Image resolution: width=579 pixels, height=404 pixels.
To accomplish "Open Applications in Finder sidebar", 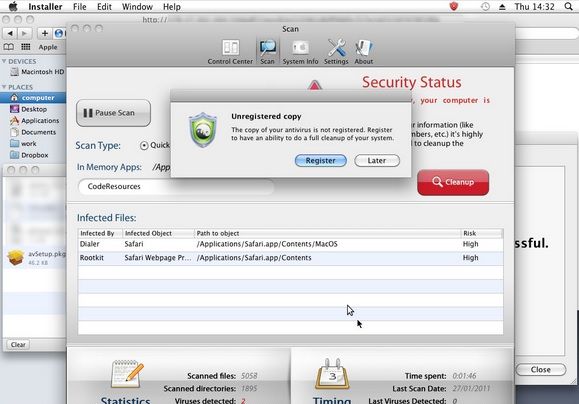I will (x=35, y=121).
